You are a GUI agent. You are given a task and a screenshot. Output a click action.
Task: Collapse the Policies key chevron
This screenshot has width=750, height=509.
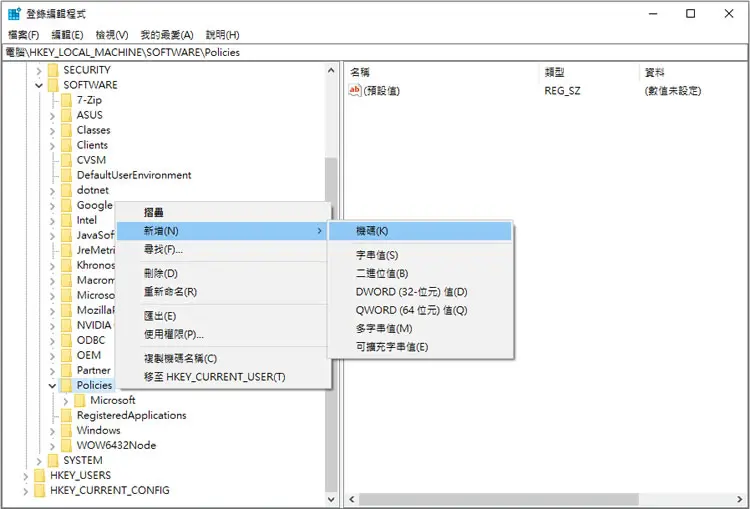(52, 386)
